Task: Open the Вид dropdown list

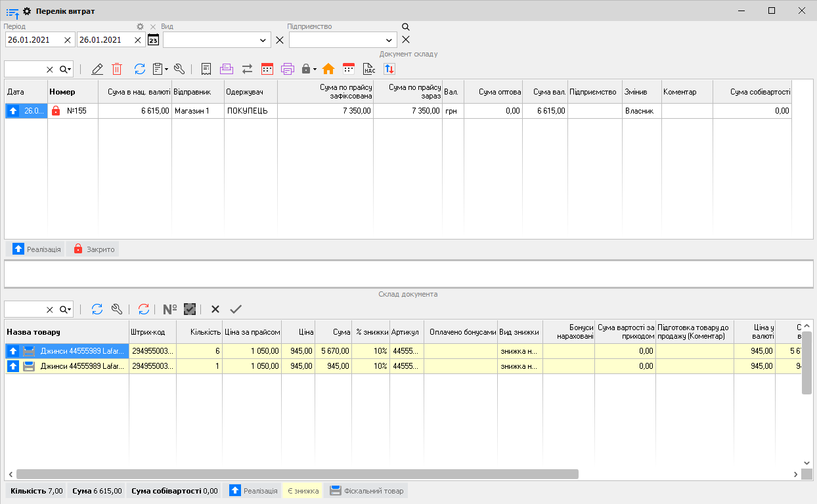Action: [x=263, y=40]
